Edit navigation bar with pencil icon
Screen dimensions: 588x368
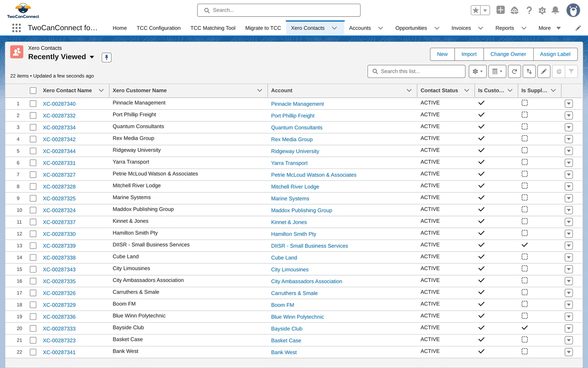point(578,28)
